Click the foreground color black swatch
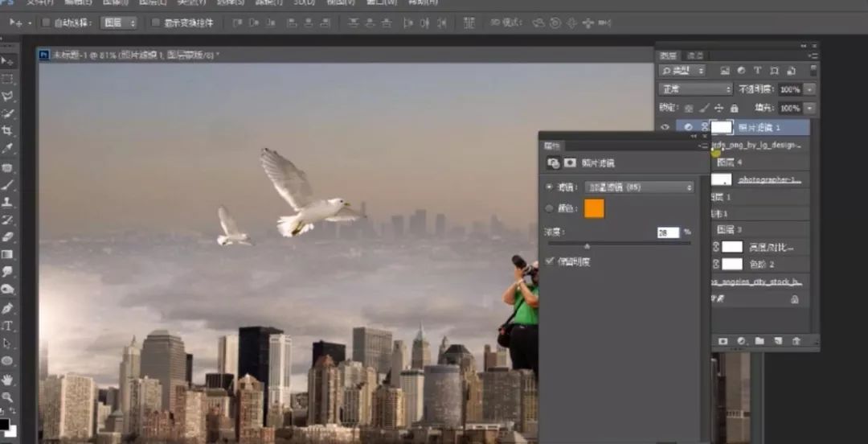Image resolution: width=868 pixels, height=444 pixels. coord(5,425)
